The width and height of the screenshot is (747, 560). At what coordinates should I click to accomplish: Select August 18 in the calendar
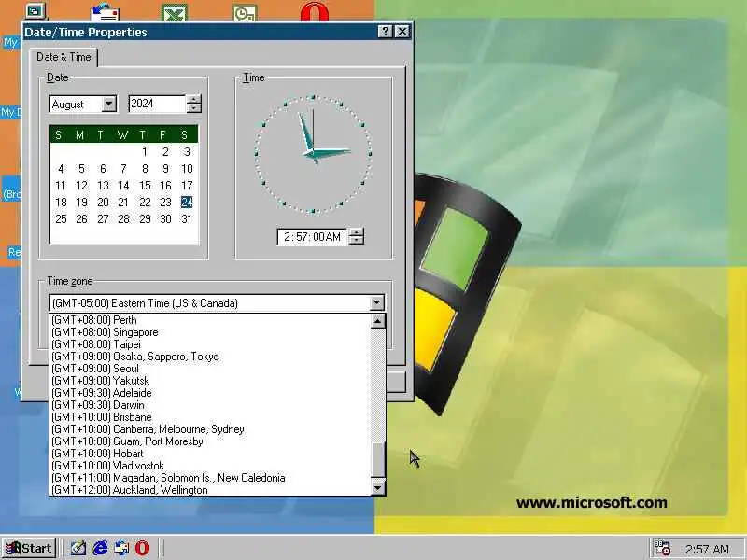(x=61, y=203)
